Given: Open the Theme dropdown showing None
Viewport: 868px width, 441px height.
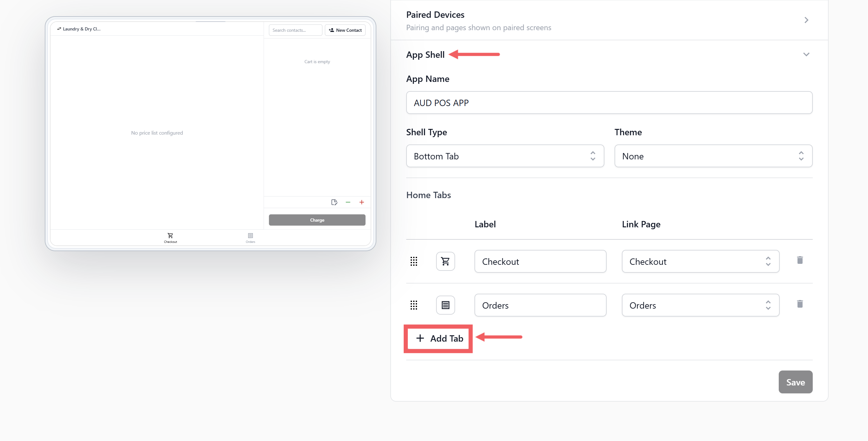Looking at the screenshot, I should (713, 156).
